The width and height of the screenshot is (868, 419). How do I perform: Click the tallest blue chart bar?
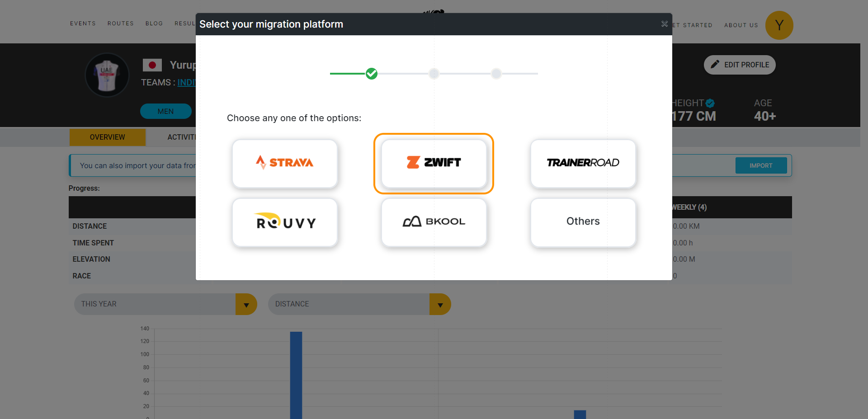point(296,375)
